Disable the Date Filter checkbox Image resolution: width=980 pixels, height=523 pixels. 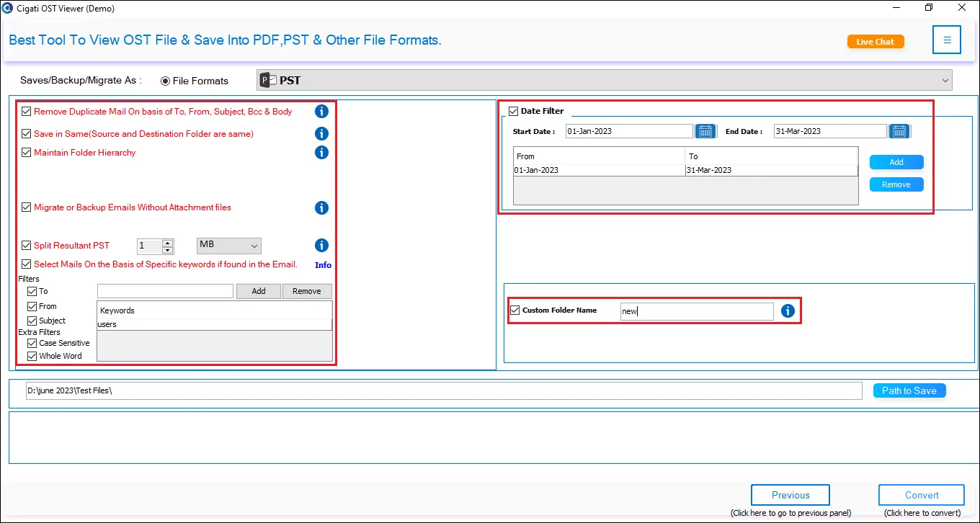[x=513, y=111]
